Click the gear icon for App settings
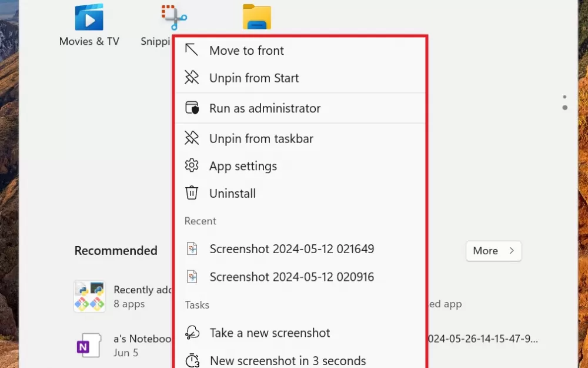Viewport: 588px width, 368px height. 192,166
